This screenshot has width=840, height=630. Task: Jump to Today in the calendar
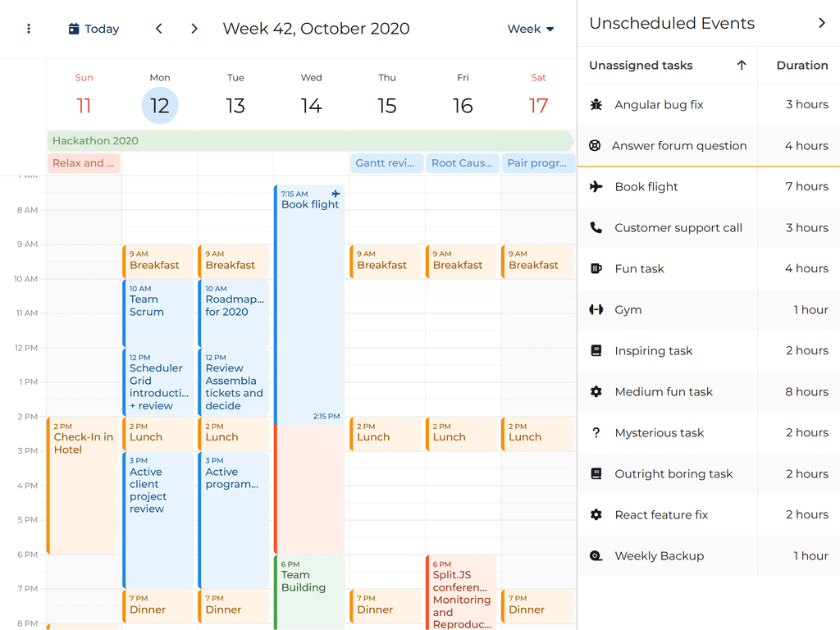(x=94, y=29)
